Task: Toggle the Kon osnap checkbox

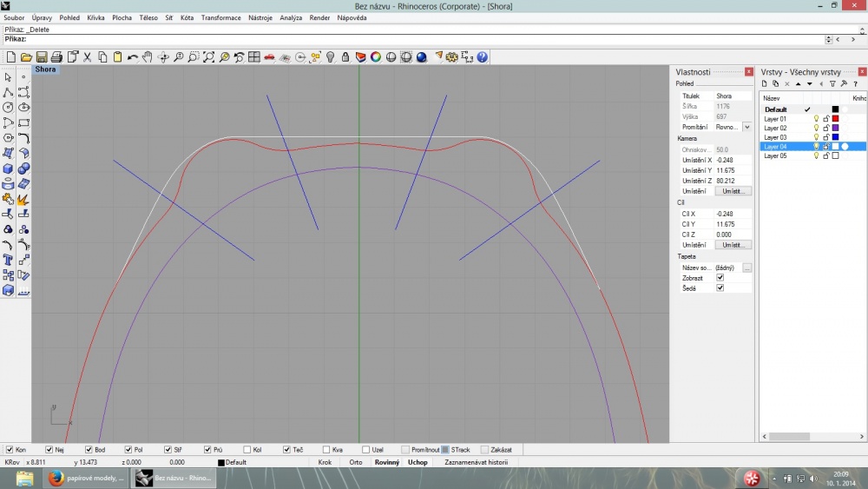Action: coord(10,450)
